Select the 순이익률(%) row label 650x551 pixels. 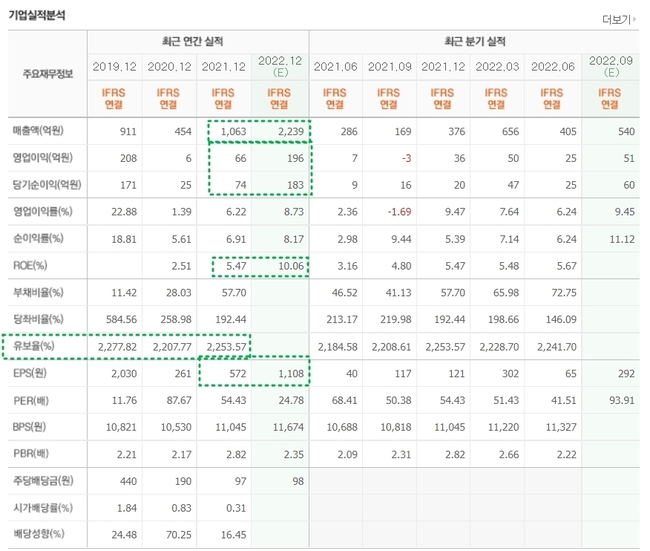point(38,238)
